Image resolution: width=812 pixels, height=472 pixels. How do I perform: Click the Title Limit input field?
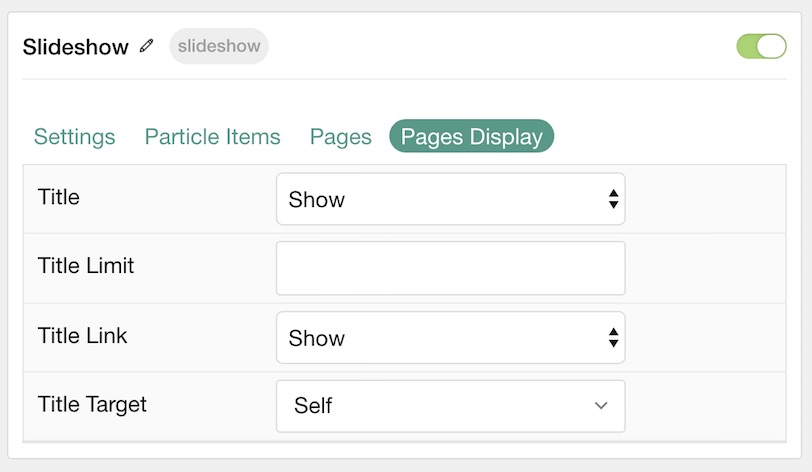click(x=451, y=268)
